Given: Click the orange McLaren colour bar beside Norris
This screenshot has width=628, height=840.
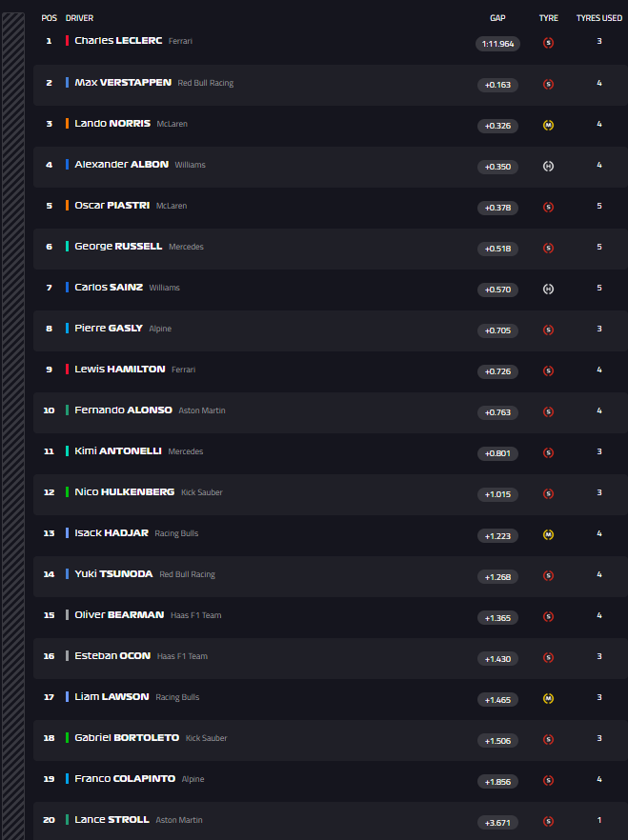Looking at the screenshot, I should pyautogui.click(x=67, y=123).
